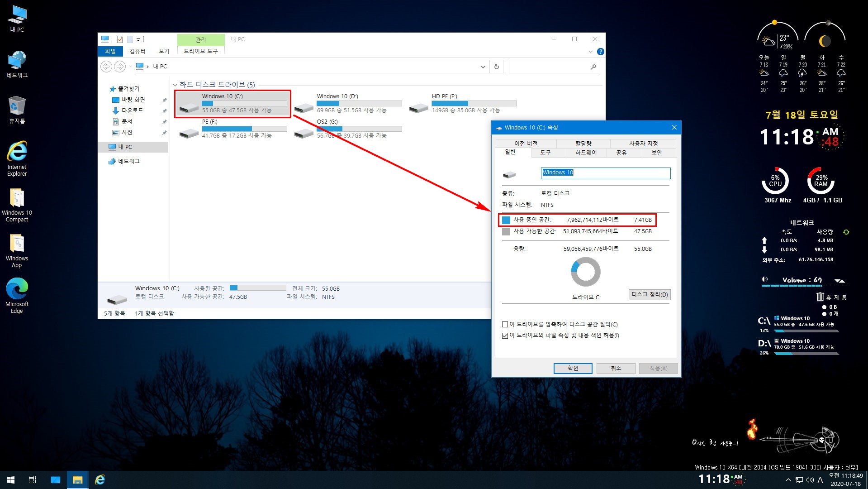Click the properties checkmark quick access icon

coord(120,39)
